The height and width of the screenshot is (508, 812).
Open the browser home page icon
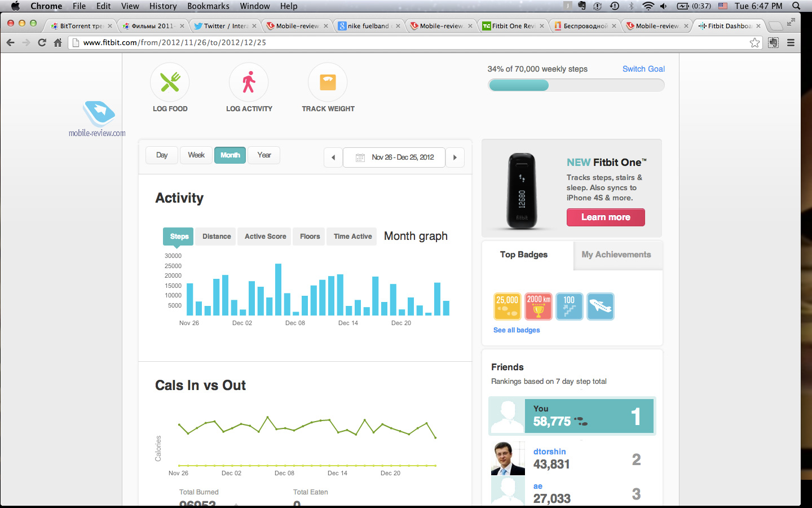click(58, 42)
